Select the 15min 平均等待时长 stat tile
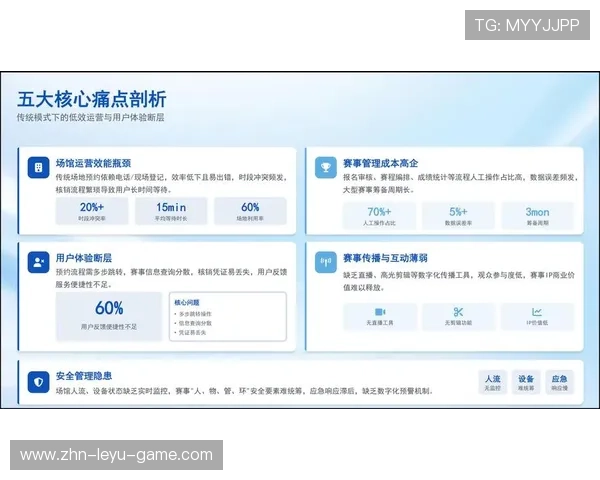The image size is (600, 480). coord(171,211)
